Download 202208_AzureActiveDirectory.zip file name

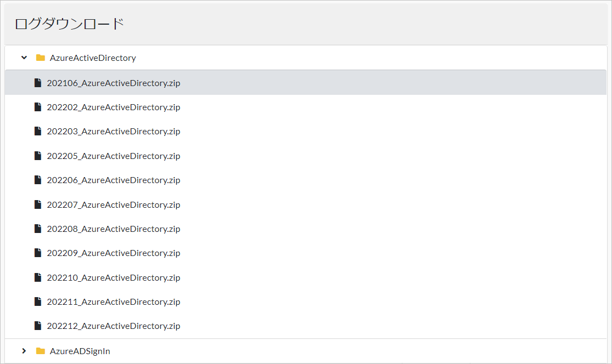coord(114,229)
